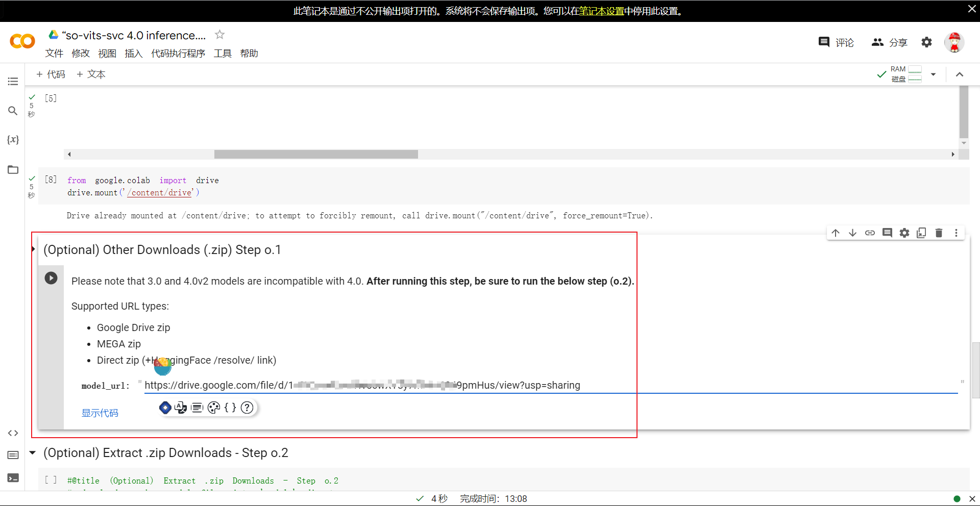The width and height of the screenshot is (980, 506).
Task: Open notebook settings gear in header
Action: click(926, 42)
